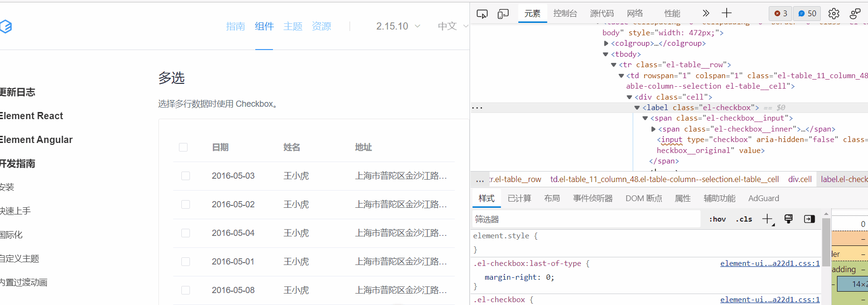Viewport: 868px width, 305px height.
Task: Toggle the .cls class editor button
Action: click(743, 219)
